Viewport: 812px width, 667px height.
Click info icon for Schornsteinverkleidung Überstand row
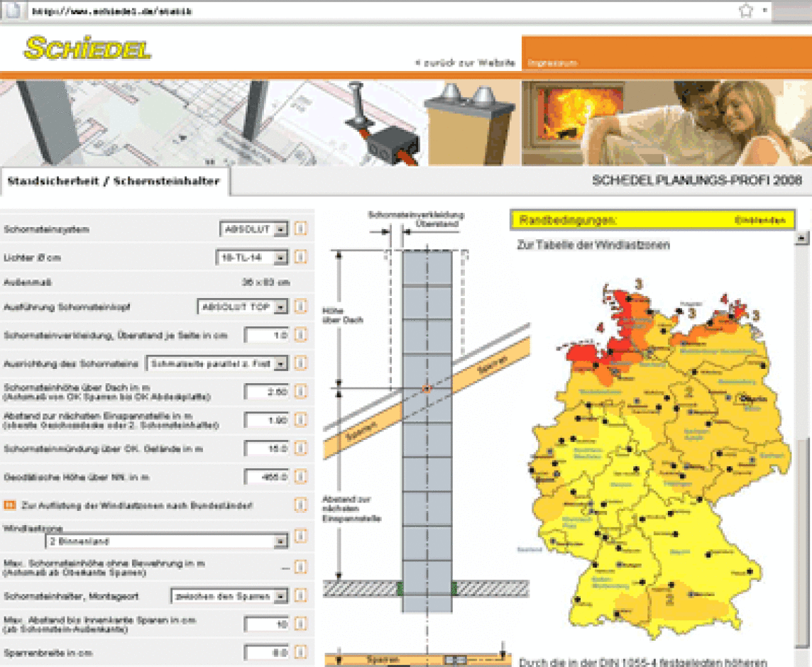tap(301, 335)
